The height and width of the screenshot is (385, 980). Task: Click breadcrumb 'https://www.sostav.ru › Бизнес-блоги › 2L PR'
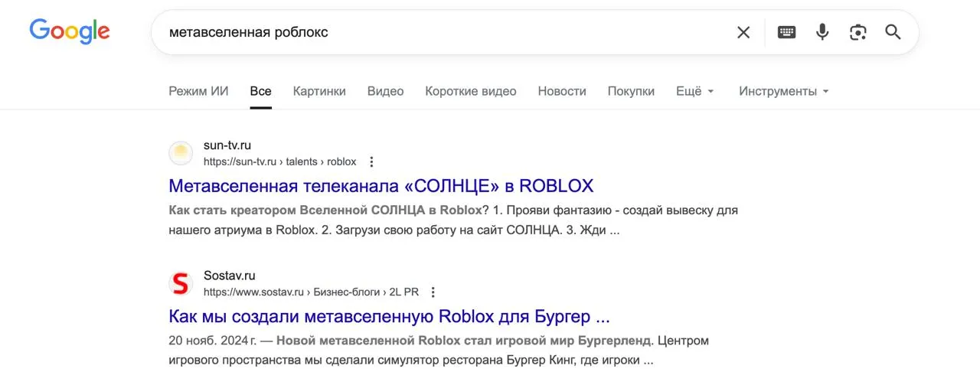coord(311,292)
